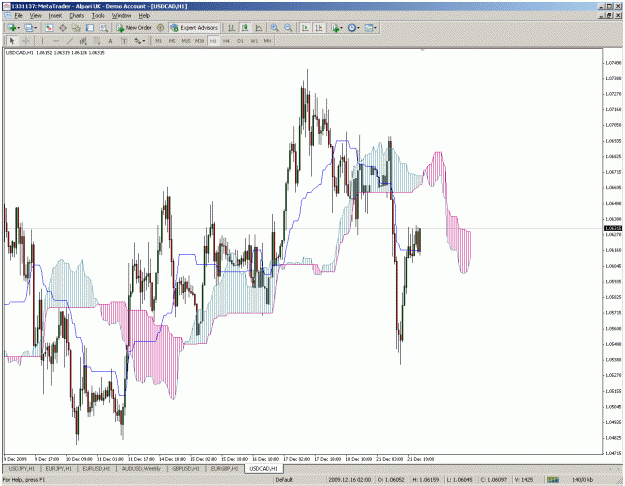Viewport: 625px width, 486px height.
Task: Select the Cursor arrow tool
Action: pyautogui.click(x=12, y=41)
